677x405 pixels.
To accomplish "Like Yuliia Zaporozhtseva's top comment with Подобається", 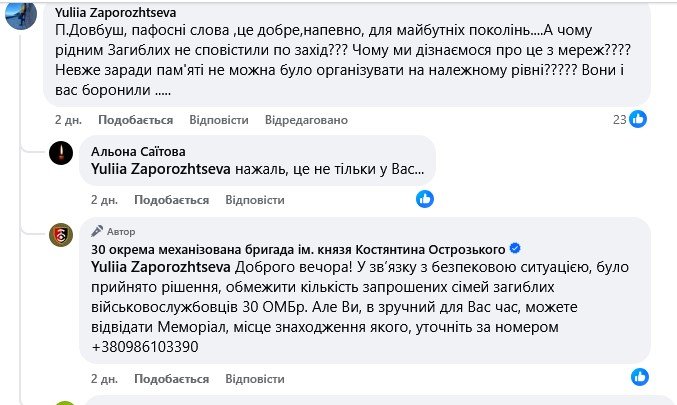I will point(136,120).
